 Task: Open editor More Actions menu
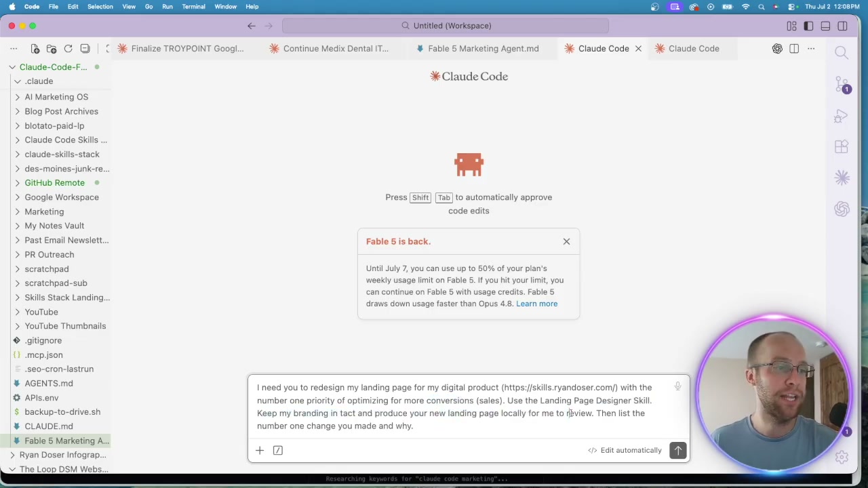(x=811, y=49)
